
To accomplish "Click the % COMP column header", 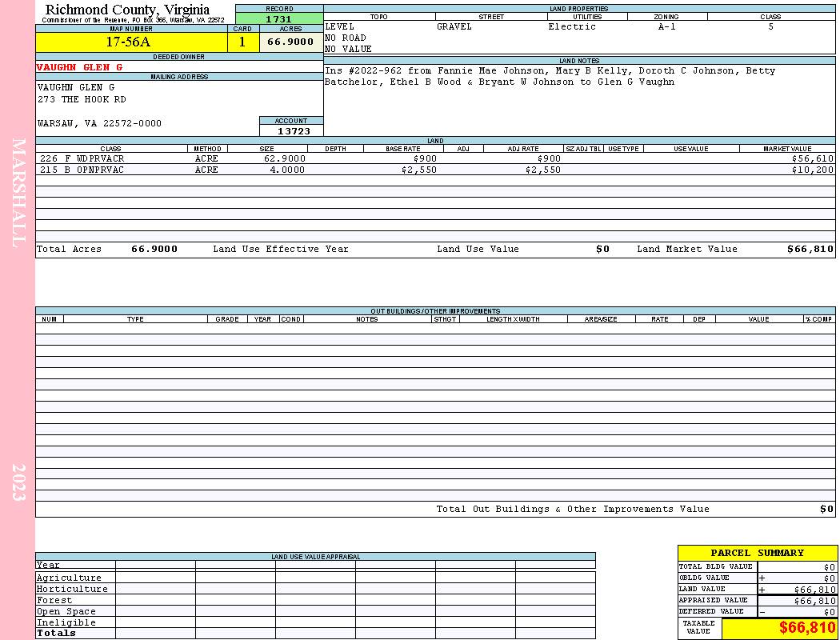I will click(818, 319).
